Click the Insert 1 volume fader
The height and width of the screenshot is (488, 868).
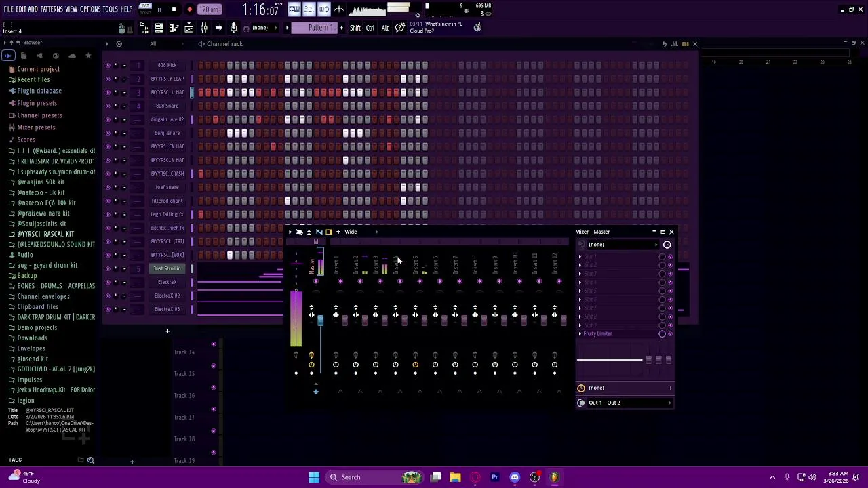[x=344, y=319]
